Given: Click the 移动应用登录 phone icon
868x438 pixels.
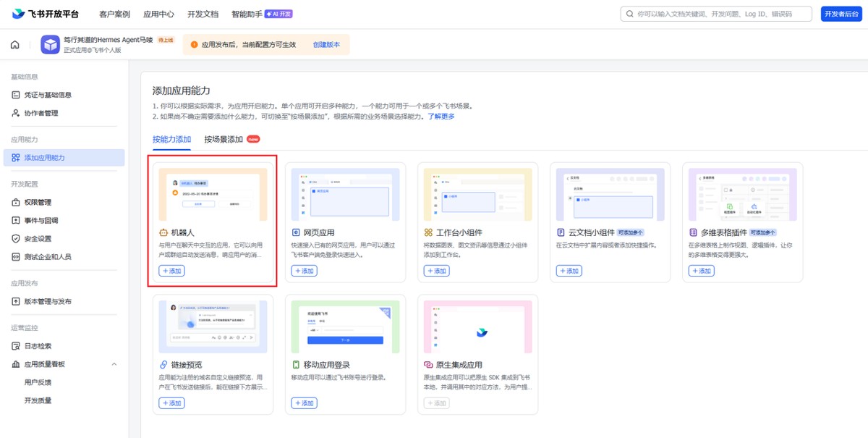Looking at the screenshot, I should [295, 365].
